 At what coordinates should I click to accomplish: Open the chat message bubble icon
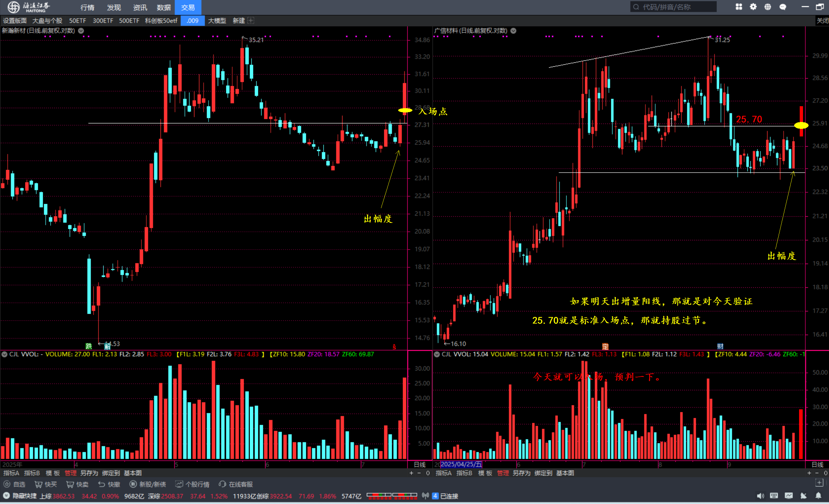(783, 7)
